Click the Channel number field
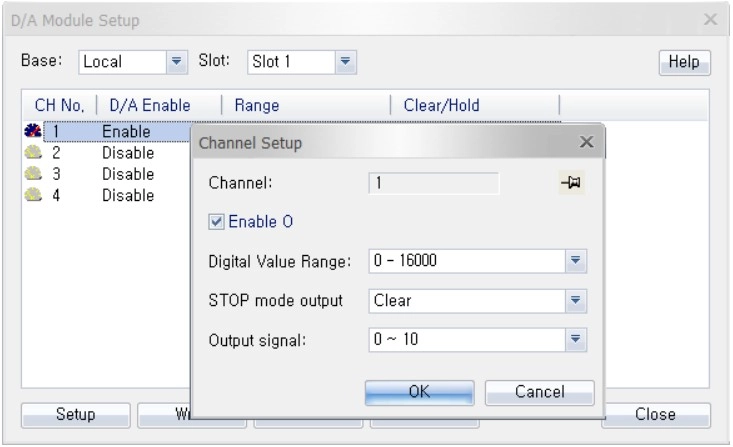This screenshot has height=447, width=733. 433,183
